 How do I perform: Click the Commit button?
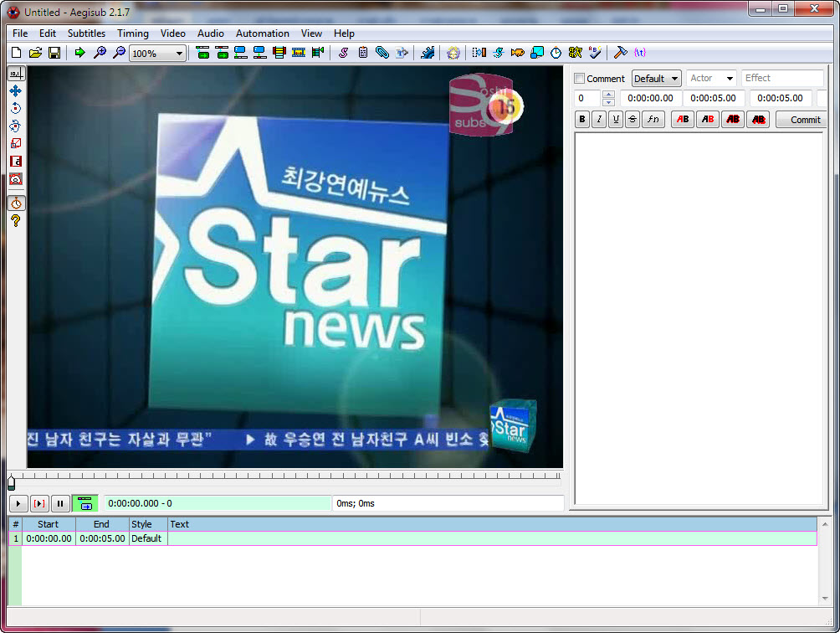[802, 120]
